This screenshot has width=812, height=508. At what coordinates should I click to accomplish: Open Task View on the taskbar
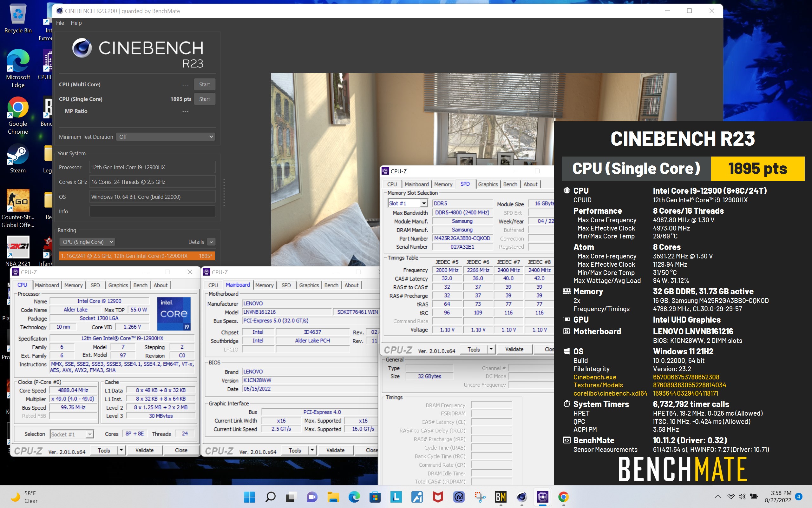click(x=291, y=497)
